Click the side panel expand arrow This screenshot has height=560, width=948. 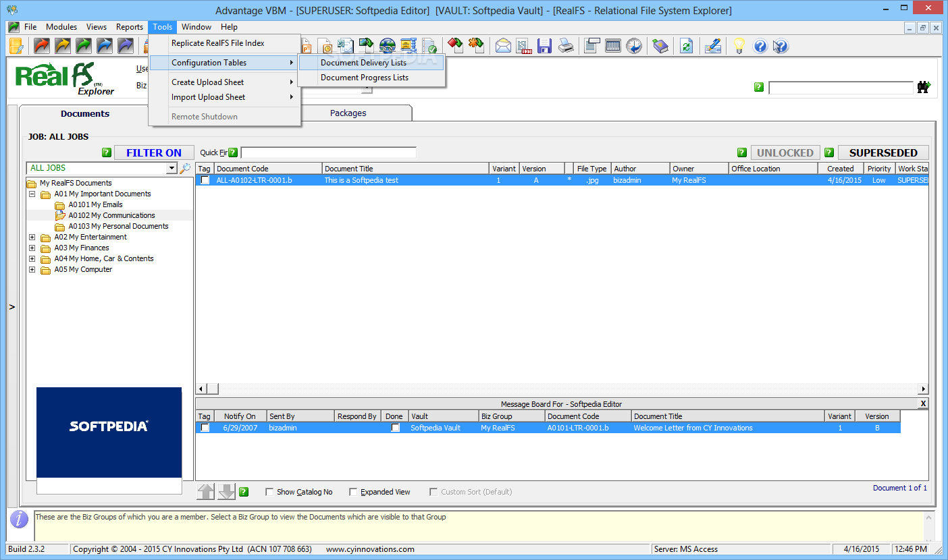click(x=11, y=307)
